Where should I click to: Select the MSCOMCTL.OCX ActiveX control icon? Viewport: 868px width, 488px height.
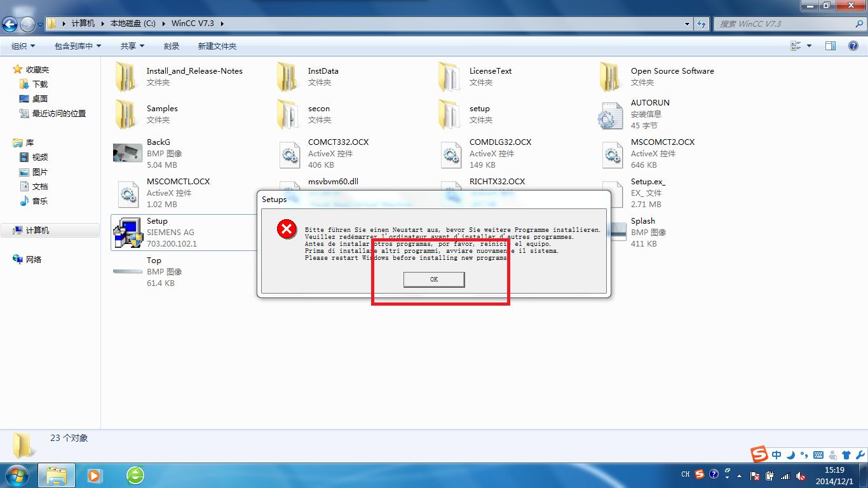click(x=127, y=194)
